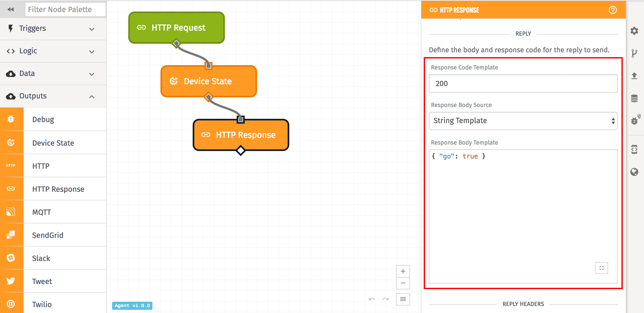This screenshot has height=313, width=644.
Task: Click the MQTT output icon in sidebar
Action: [x=11, y=212]
